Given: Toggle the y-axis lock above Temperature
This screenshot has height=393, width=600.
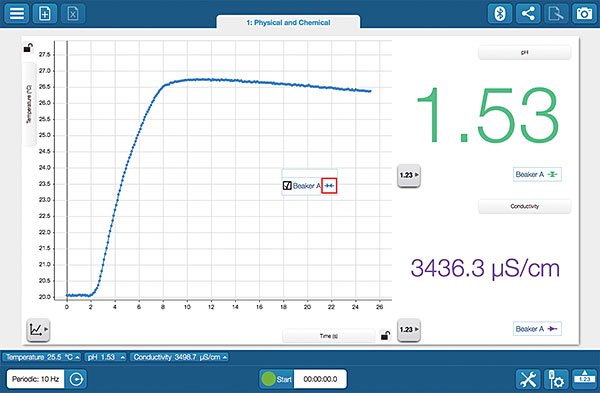Looking at the screenshot, I should (x=28, y=48).
